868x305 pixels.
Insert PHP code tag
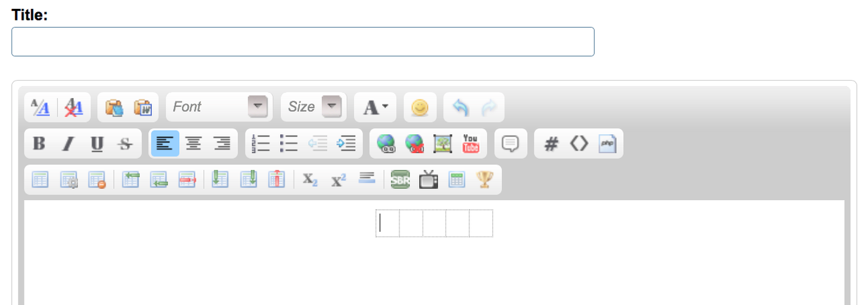click(607, 144)
